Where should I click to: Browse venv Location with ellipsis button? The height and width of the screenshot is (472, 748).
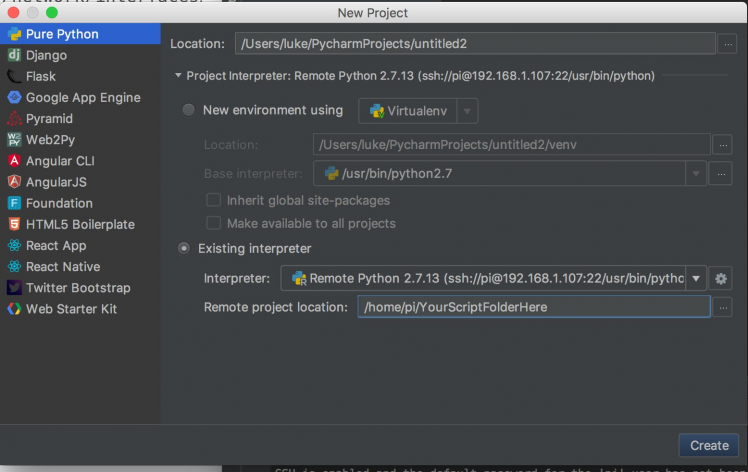tap(723, 145)
